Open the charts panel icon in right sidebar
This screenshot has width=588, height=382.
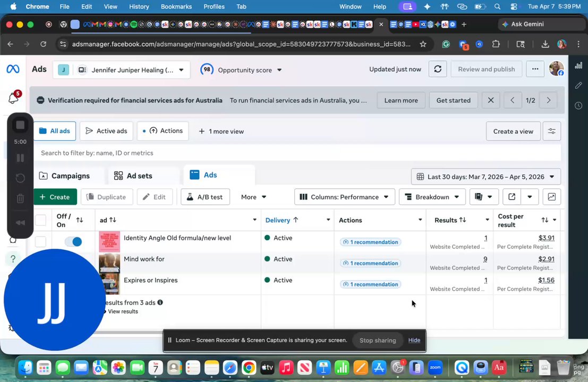point(578,65)
